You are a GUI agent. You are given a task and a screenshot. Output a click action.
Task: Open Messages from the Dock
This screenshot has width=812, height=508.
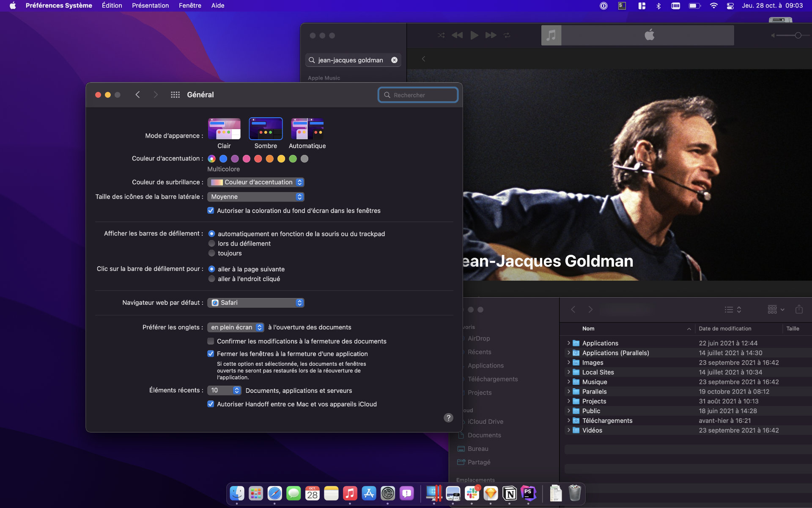tap(294, 493)
